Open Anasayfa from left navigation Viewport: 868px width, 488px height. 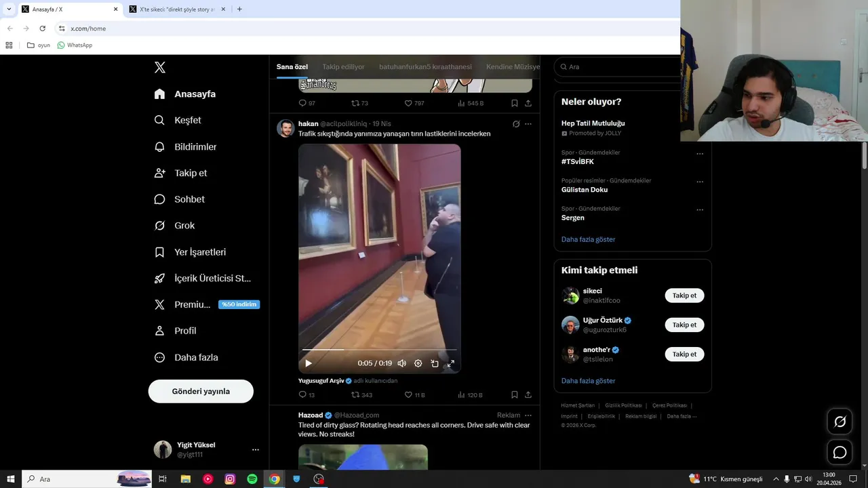pyautogui.click(x=184, y=94)
